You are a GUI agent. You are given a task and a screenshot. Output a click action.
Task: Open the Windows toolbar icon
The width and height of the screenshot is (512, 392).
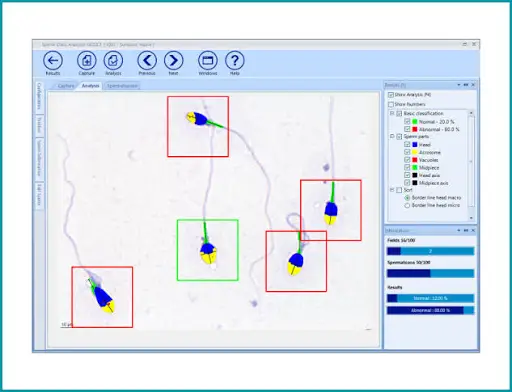208,61
